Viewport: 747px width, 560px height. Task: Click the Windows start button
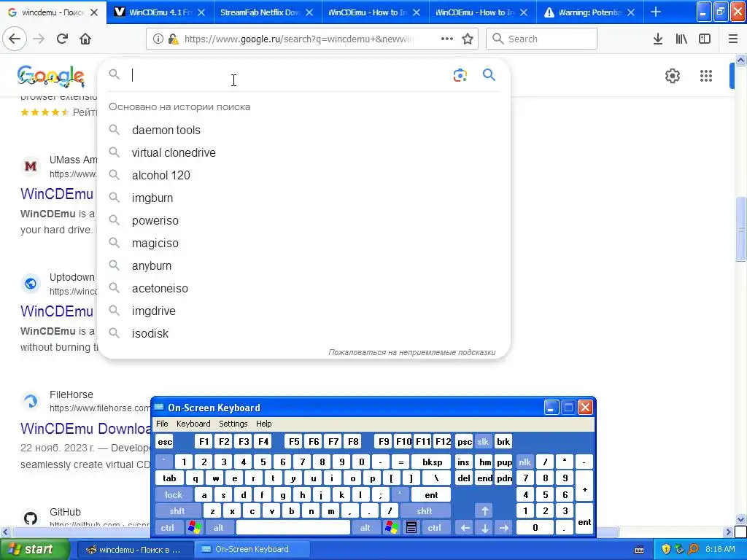[x=35, y=549]
